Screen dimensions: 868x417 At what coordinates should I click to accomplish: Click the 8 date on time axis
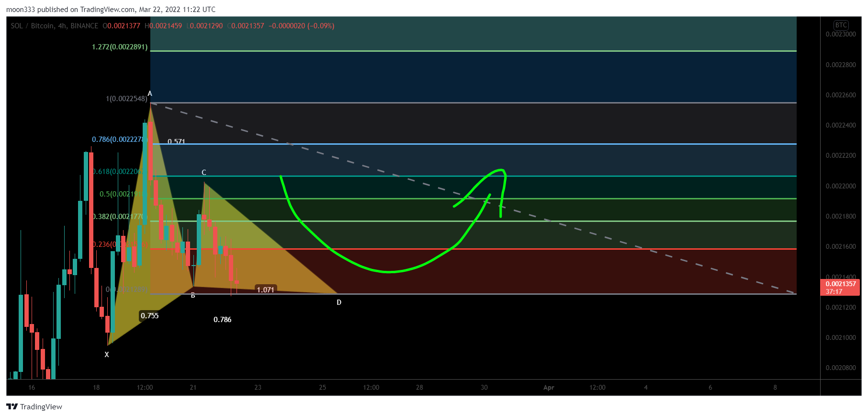pos(775,387)
